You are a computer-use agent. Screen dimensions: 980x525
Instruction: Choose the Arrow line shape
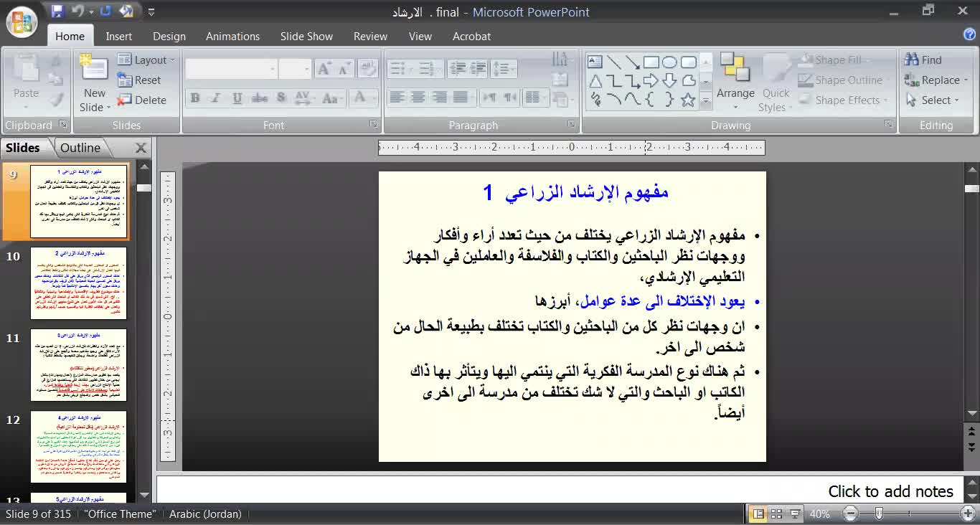point(632,62)
